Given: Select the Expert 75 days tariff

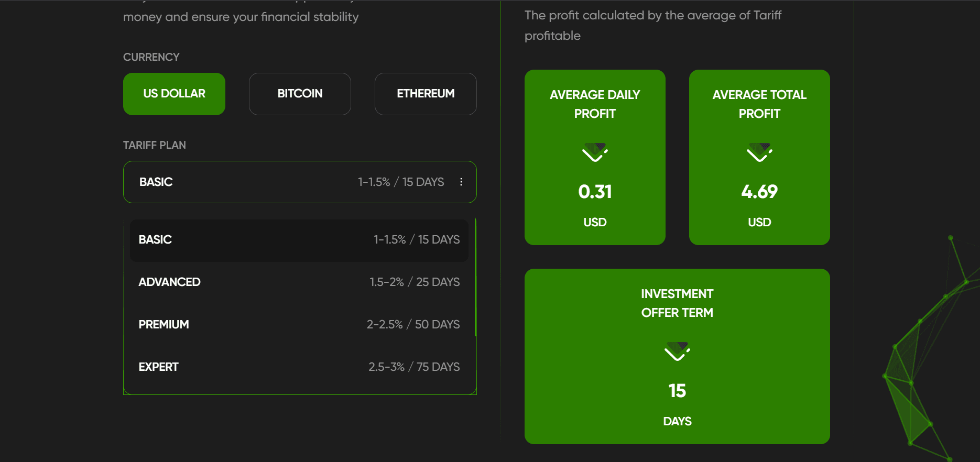Looking at the screenshot, I should pos(299,367).
